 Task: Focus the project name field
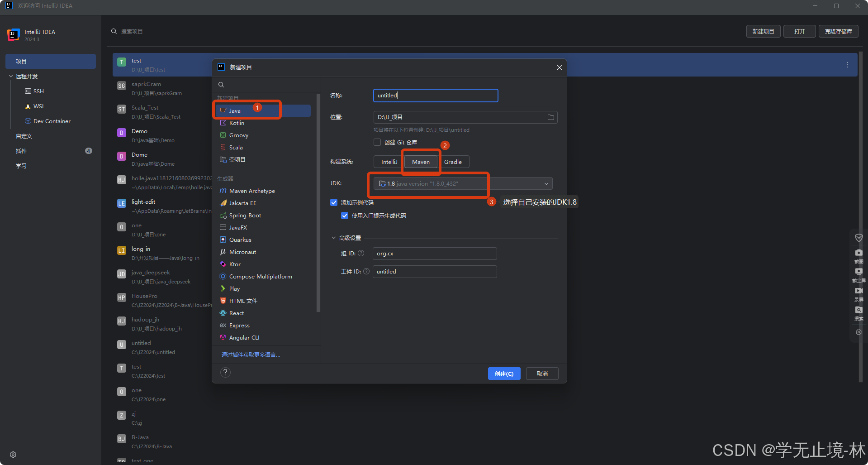(436, 96)
